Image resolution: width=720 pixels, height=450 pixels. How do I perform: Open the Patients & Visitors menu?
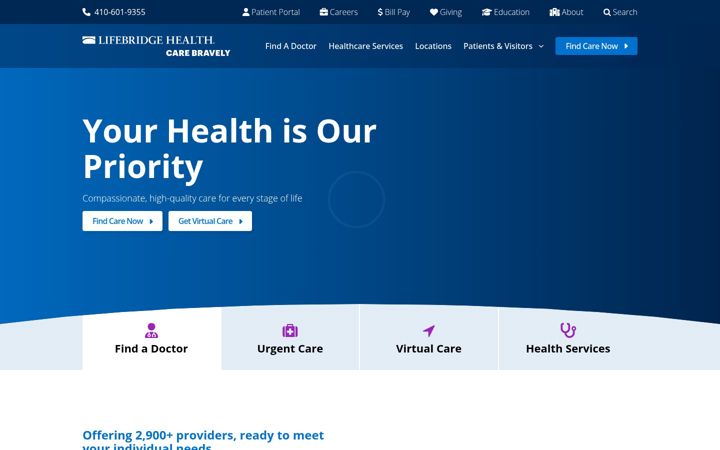tap(503, 46)
